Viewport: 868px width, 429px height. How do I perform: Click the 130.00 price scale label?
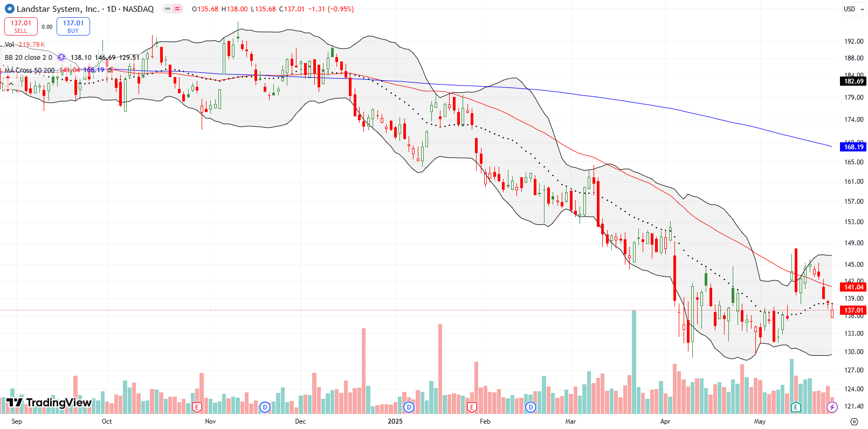click(x=854, y=352)
